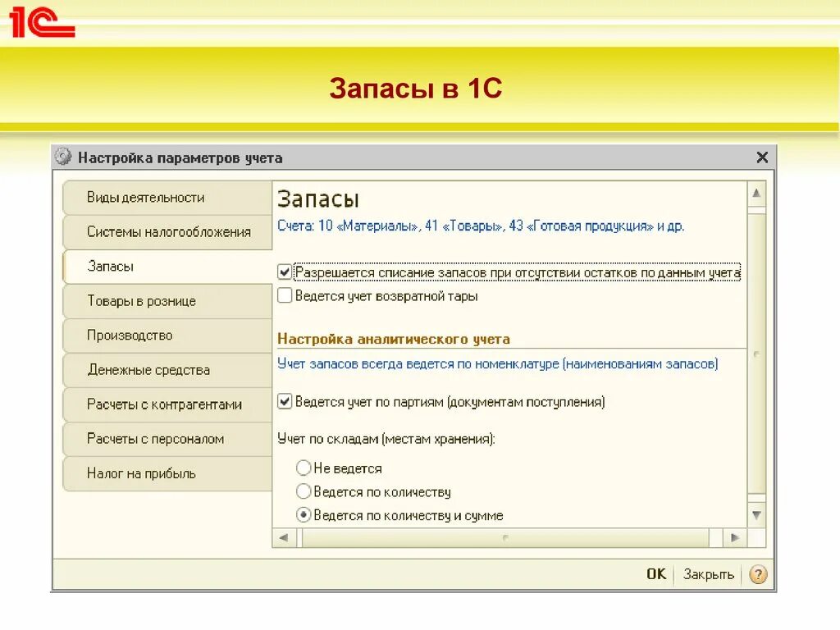The image size is (840, 630).
Task: Toggle Разрешается списание запасов checkbox
Action: (x=285, y=272)
